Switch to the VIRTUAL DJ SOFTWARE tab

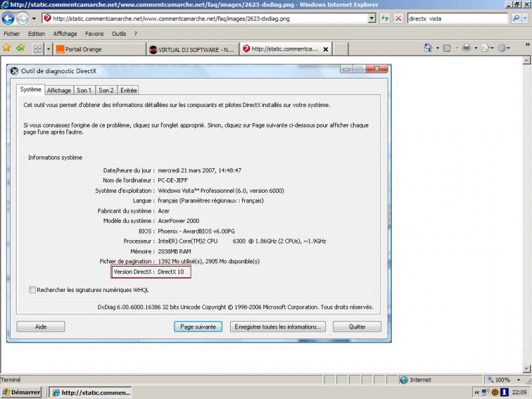(192, 49)
